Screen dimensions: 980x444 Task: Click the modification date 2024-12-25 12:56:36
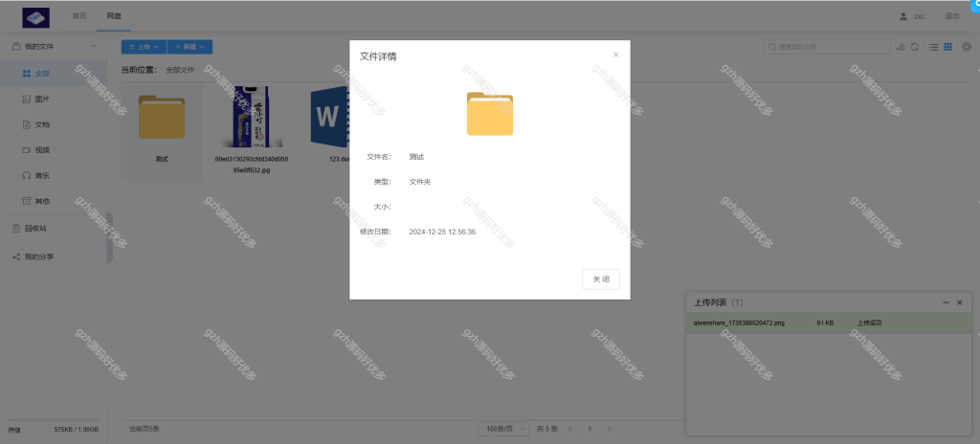(x=442, y=232)
